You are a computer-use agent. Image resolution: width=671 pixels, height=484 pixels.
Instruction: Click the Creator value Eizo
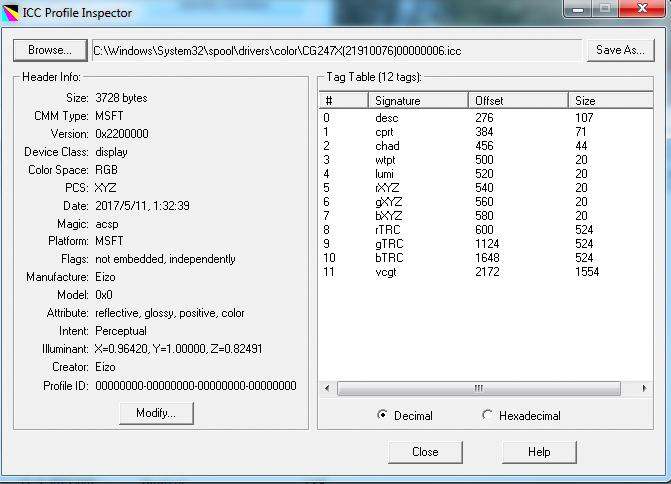[x=105, y=367]
